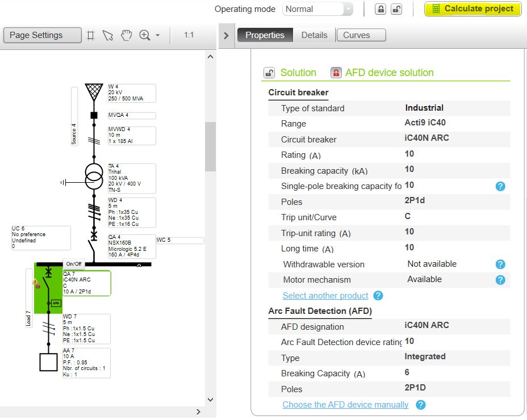This screenshot has width=527, height=420.
Task: Switch to the Properties tab
Action: [x=265, y=35]
